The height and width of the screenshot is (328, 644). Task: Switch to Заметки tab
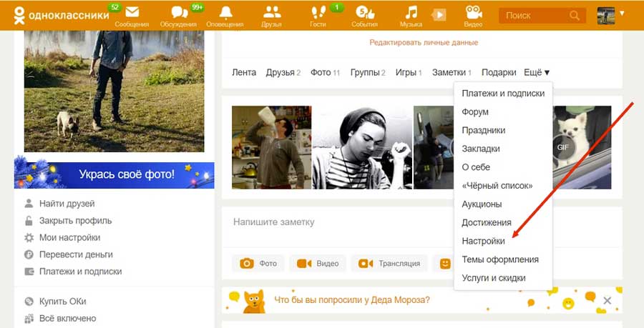tap(452, 73)
